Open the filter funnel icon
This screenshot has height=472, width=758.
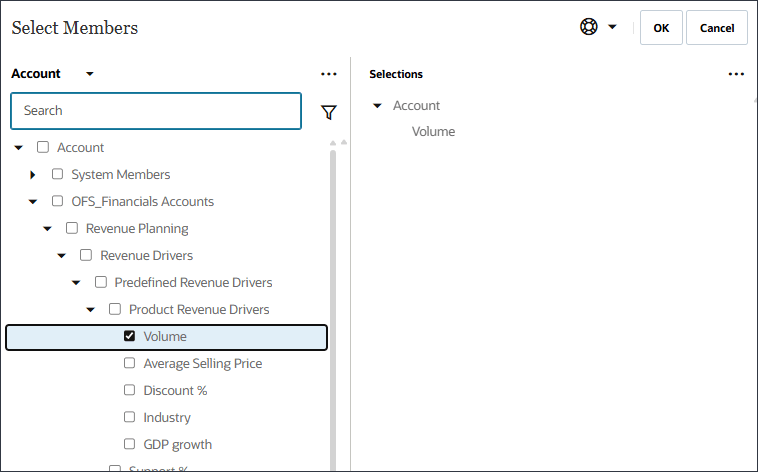click(x=328, y=112)
